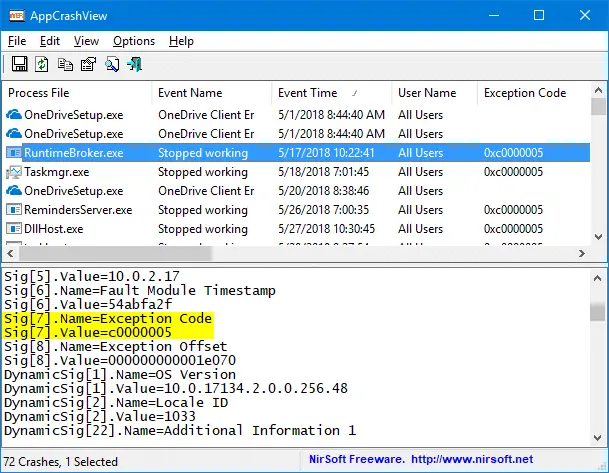Click DynamicSig[1].Value OS version line

pos(176,388)
